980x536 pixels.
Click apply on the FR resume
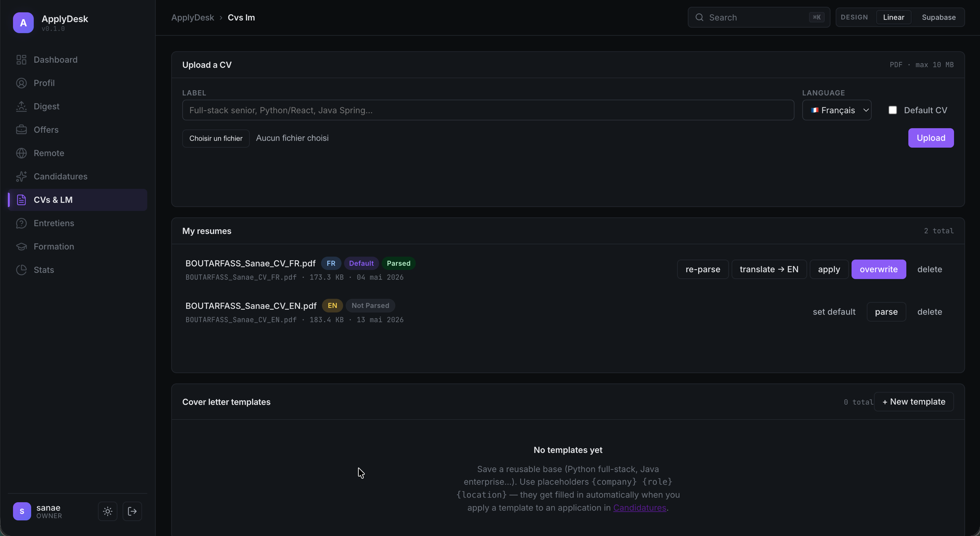(x=829, y=270)
